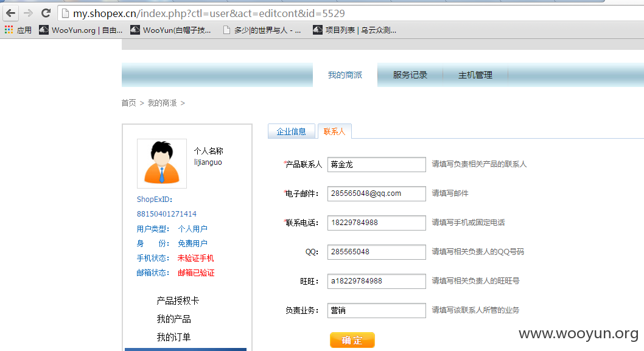Edit the 负责业务 field

(x=377, y=310)
